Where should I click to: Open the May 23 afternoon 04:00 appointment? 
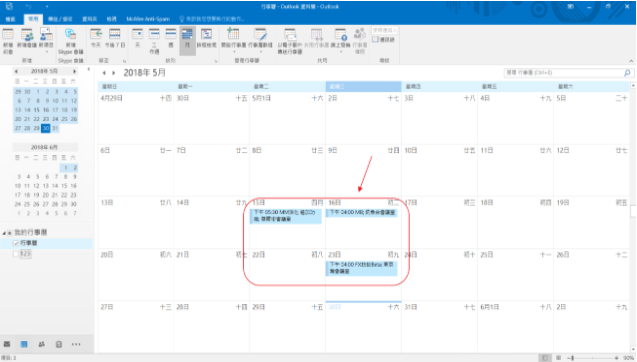362,268
